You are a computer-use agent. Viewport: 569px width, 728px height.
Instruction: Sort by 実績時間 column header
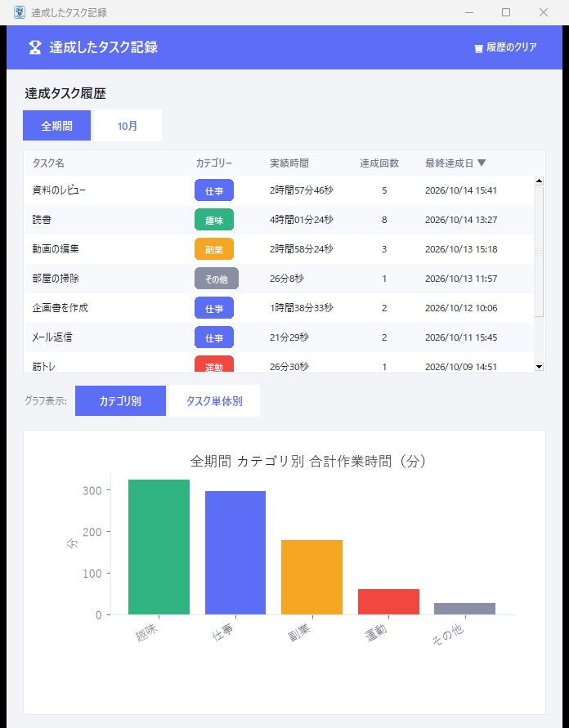tap(289, 163)
